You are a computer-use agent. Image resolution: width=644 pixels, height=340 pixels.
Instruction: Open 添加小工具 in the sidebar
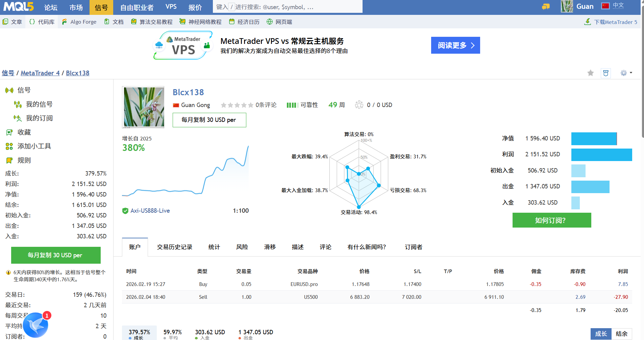(x=34, y=146)
